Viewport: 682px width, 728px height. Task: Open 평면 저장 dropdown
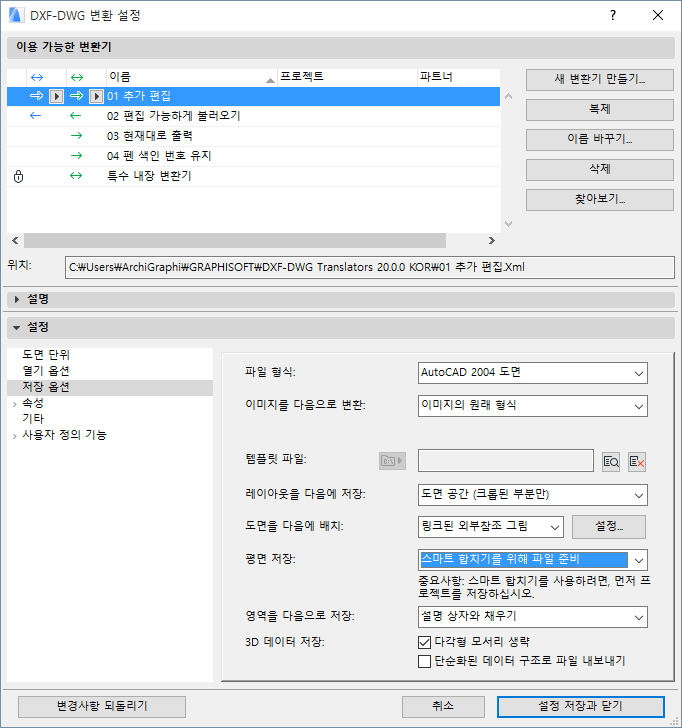click(x=533, y=560)
